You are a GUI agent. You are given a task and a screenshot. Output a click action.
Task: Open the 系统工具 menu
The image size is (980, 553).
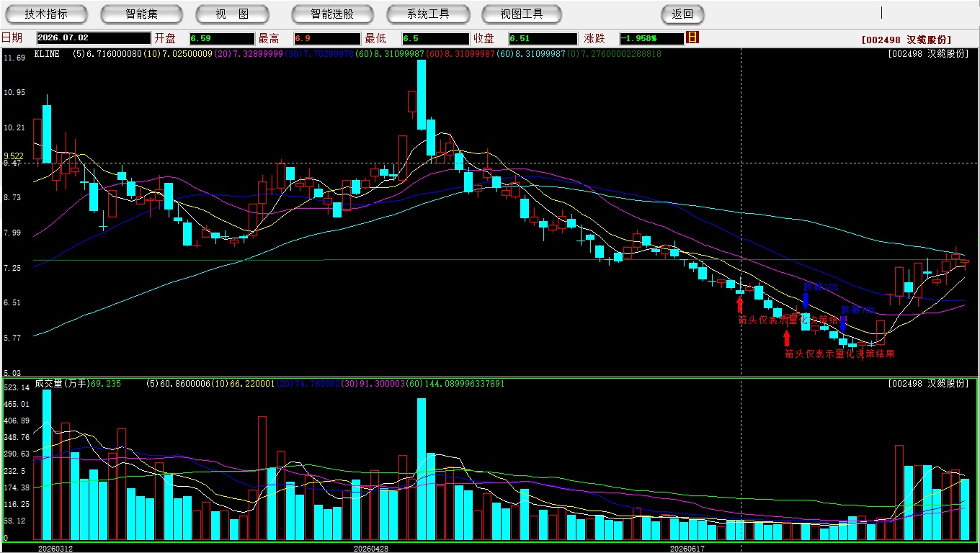pyautogui.click(x=428, y=14)
